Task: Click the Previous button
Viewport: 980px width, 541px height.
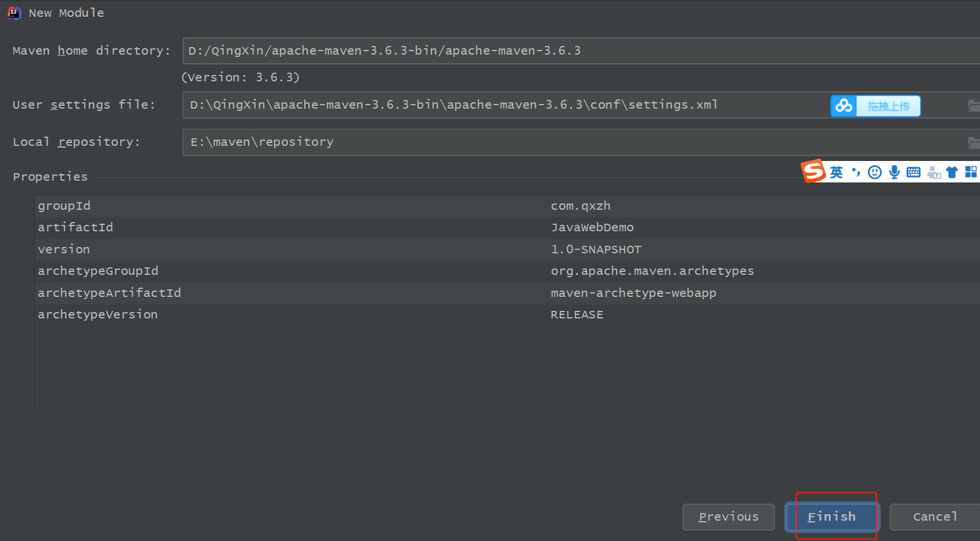Action: [x=728, y=517]
